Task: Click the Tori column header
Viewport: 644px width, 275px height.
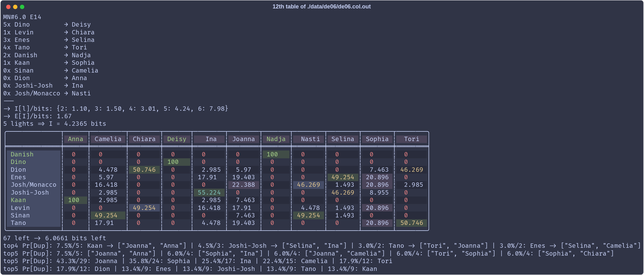Action: (412, 139)
